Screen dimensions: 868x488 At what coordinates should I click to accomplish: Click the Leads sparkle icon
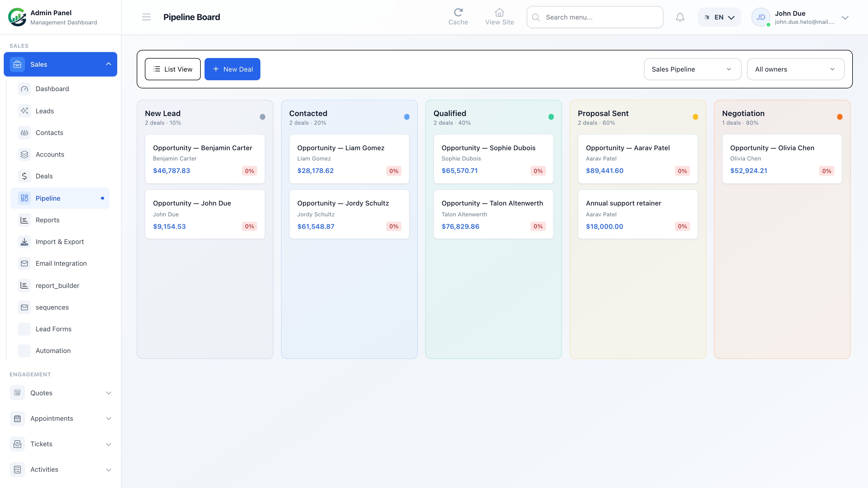pyautogui.click(x=24, y=111)
